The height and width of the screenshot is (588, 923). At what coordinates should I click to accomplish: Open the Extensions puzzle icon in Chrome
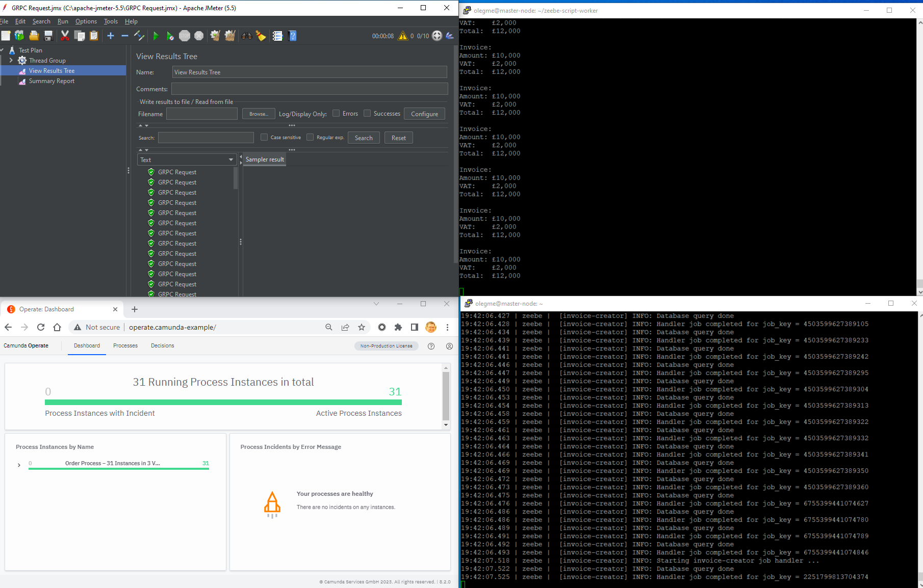tap(398, 327)
